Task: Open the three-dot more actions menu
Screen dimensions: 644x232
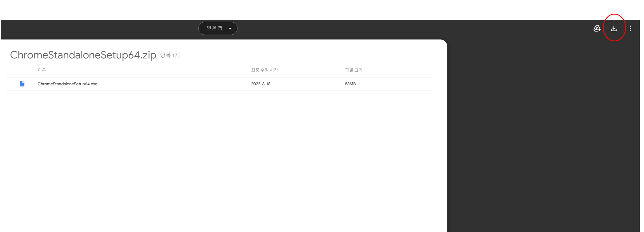Action: point(630,29)
